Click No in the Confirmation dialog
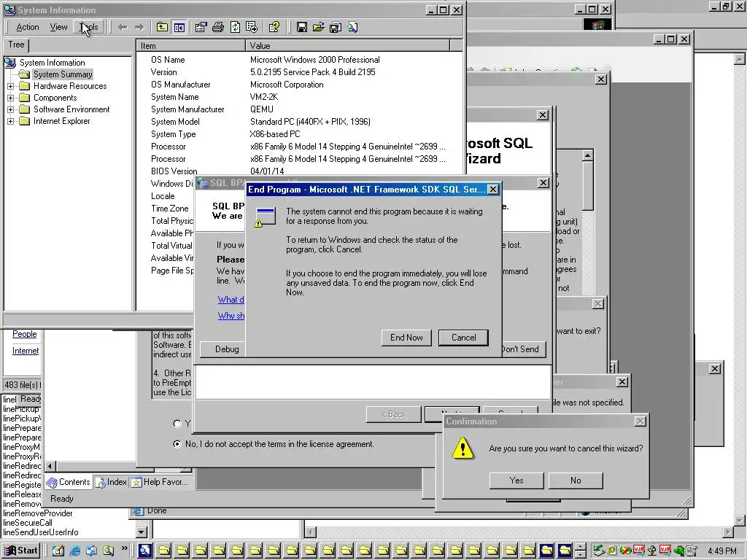This screenshot has width=747, height=560. point(576,481)
